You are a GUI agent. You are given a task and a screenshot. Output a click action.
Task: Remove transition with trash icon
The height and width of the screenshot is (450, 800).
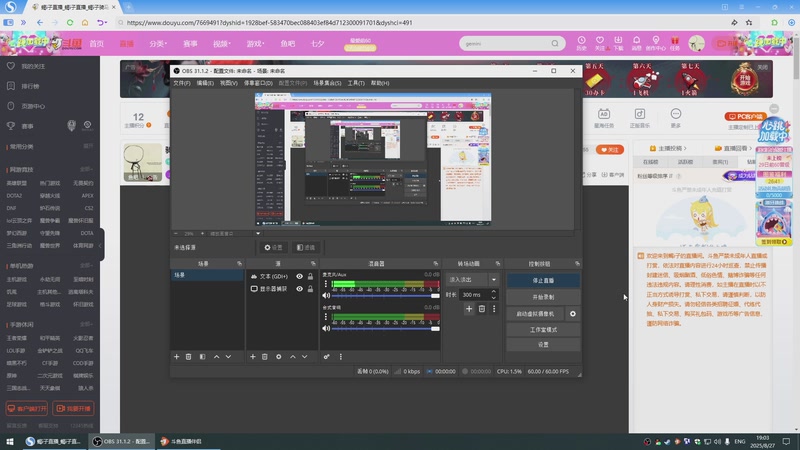pos(482,309)
